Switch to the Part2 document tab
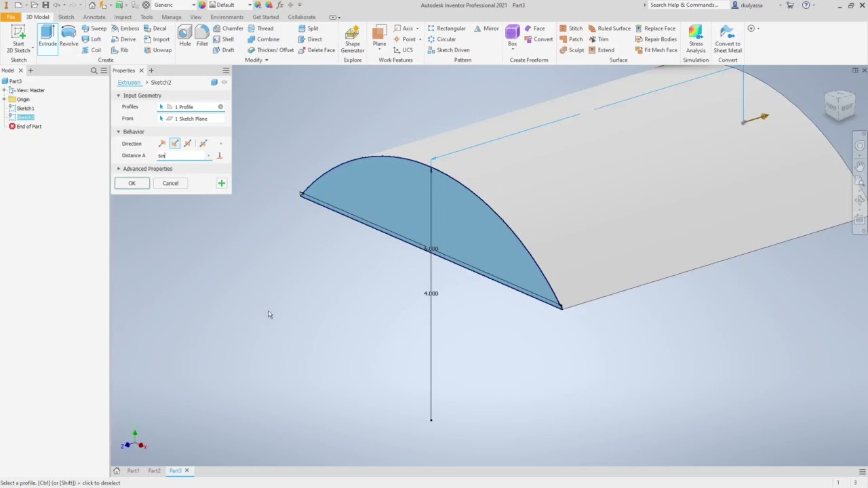The image size is (868, 488). click(x=154, y=471)
